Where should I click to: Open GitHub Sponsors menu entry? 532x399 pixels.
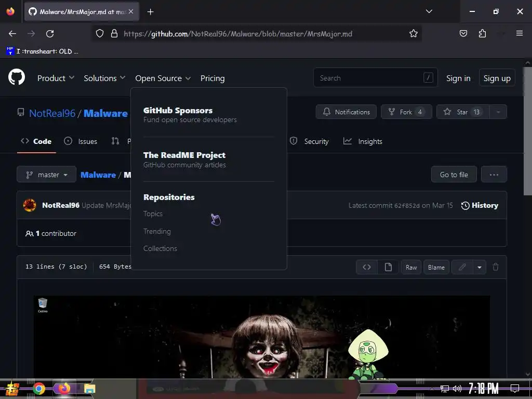pos(190,115)
